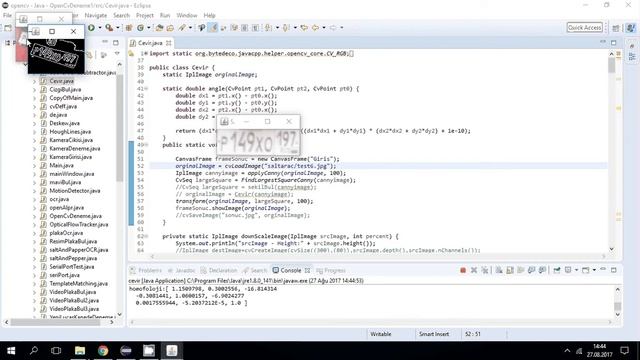This screenshot has width=640, height=360.
Task: Run the program with the green Run button
Action: coord(91,28)
